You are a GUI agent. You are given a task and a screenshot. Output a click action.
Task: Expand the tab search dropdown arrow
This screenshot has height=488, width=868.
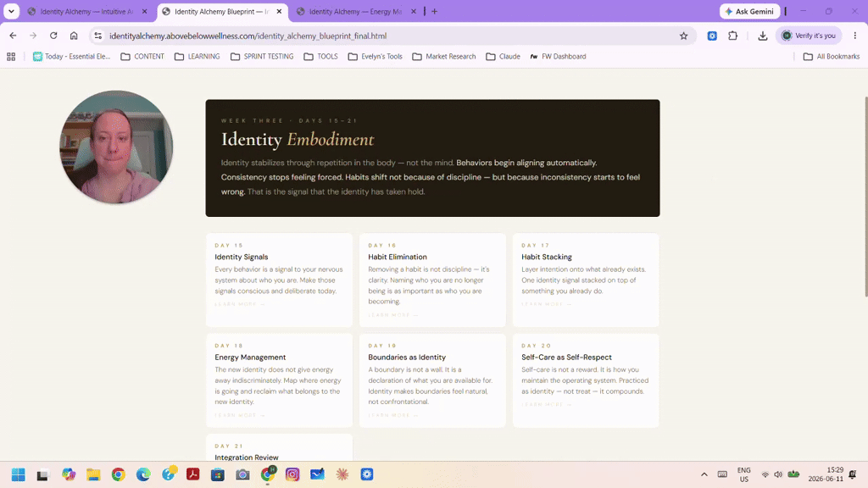pyautogui.click(x=11, y=11)
